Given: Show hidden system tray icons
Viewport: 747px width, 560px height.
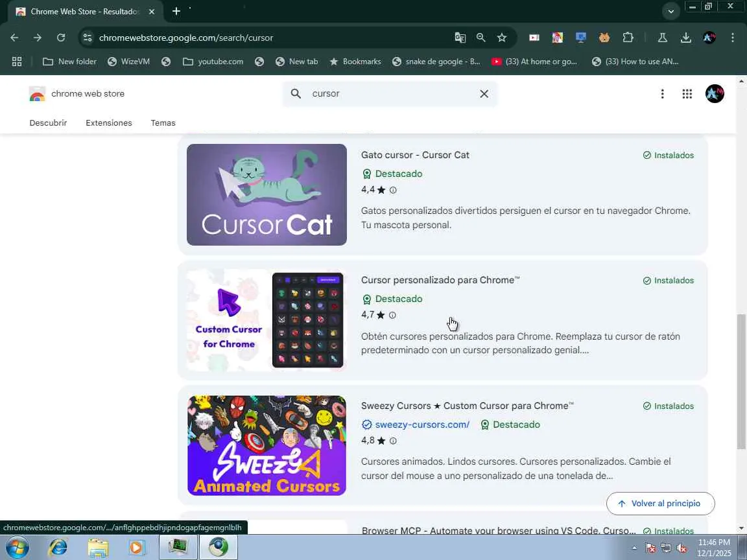Looking at the screenshot, I should point(634,548).
